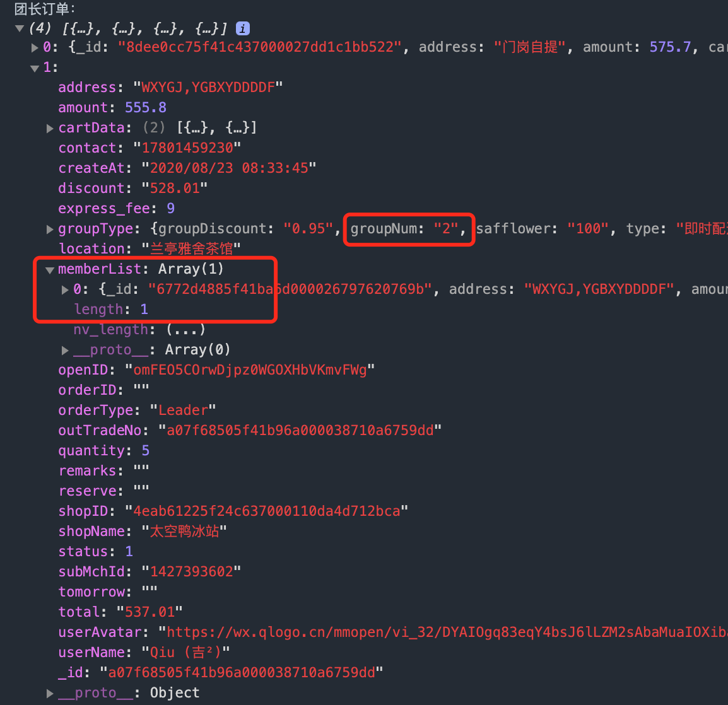Screen dimensions: 728x705
Task: Select the memberList length: 1 row
Action: point(111,310)
